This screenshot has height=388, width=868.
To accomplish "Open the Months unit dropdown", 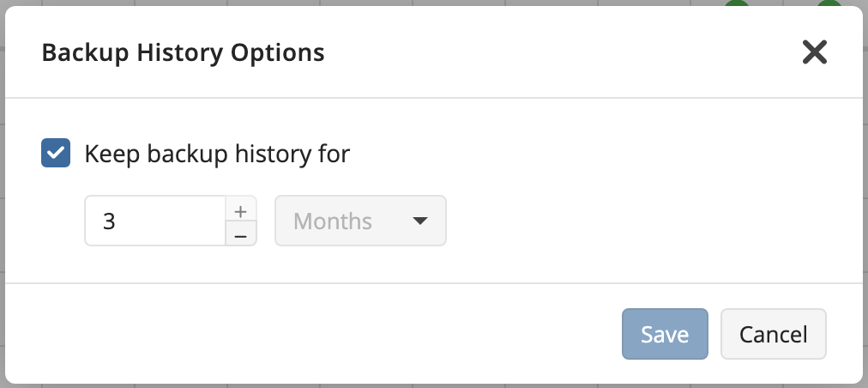I will (360, 221).
